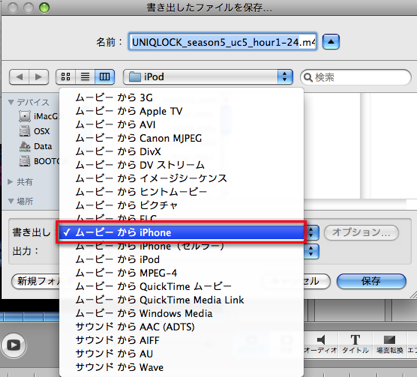Pick ムービー から Canon MJPEG
The width and height of the screenshot is (417, 377).
(181, 138)
